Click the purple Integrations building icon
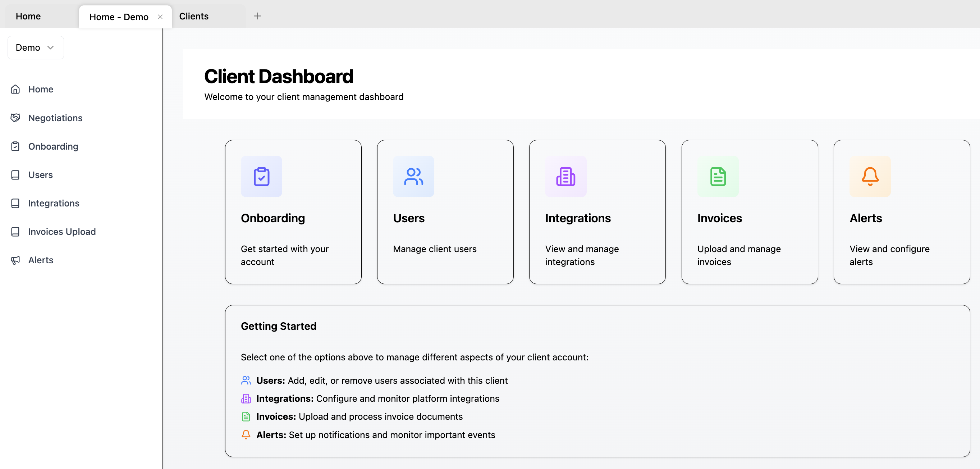This screenshot has width=980, height=469. click(x=566, y=176)
